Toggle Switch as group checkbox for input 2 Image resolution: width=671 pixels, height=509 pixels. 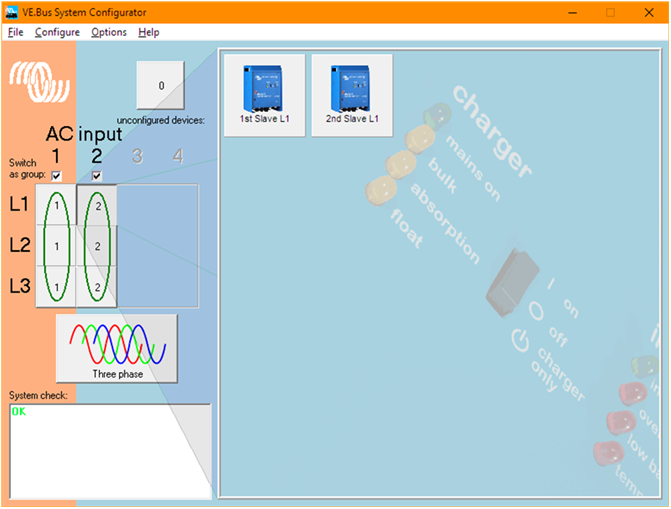tap(97, 176)
